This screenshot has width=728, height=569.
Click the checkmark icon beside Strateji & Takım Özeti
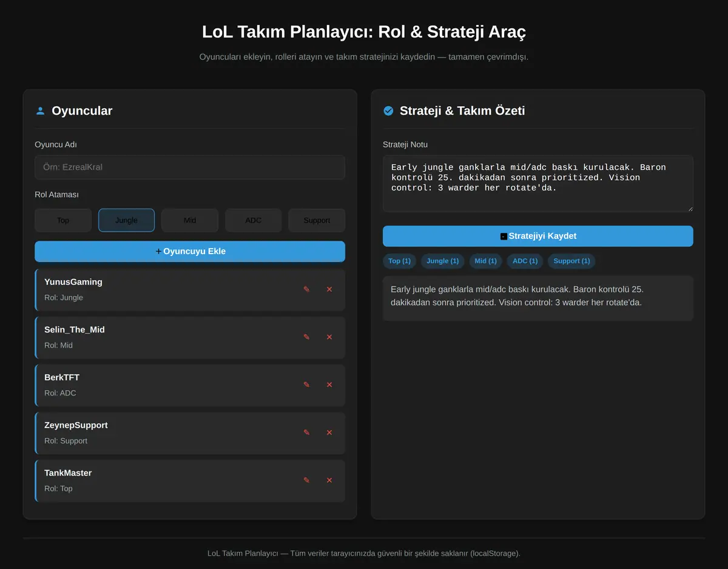388,111
